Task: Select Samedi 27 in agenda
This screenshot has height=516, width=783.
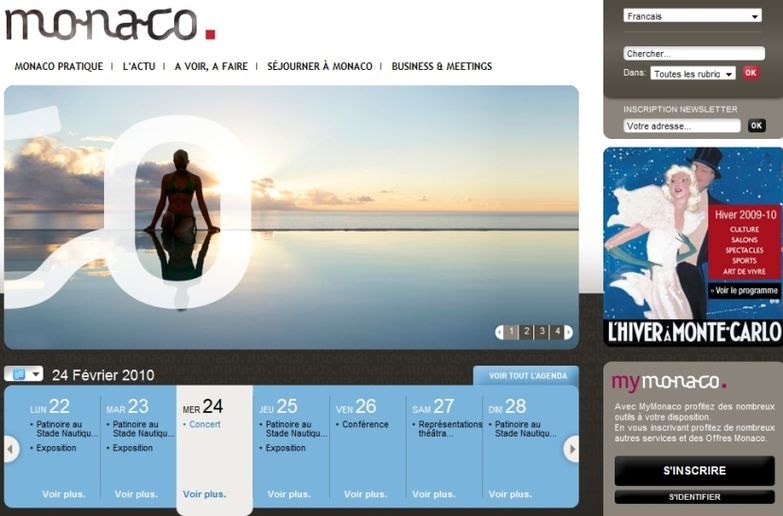Action: 433,407
